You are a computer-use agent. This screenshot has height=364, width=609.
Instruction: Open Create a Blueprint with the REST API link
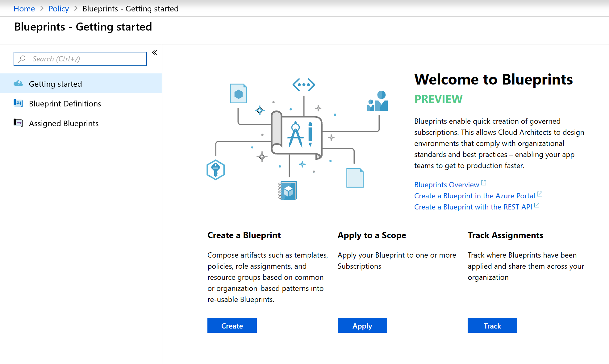[x=473, y=207]
